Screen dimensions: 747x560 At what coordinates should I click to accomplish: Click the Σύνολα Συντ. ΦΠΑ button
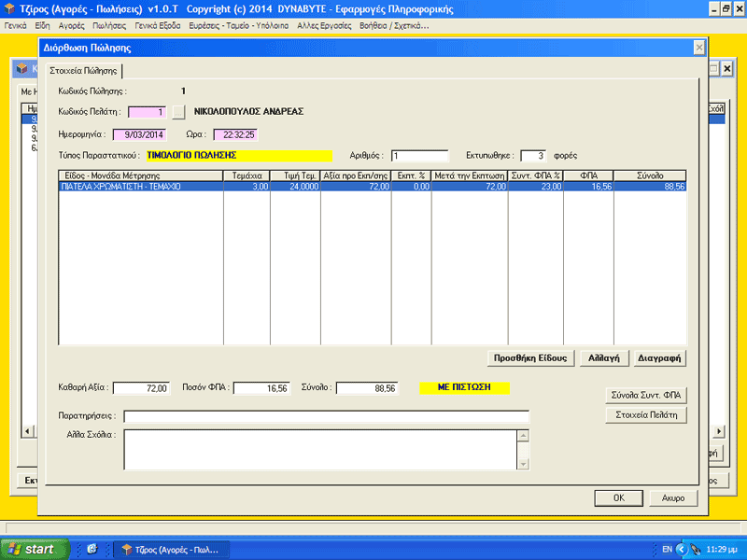pos(646,395)
